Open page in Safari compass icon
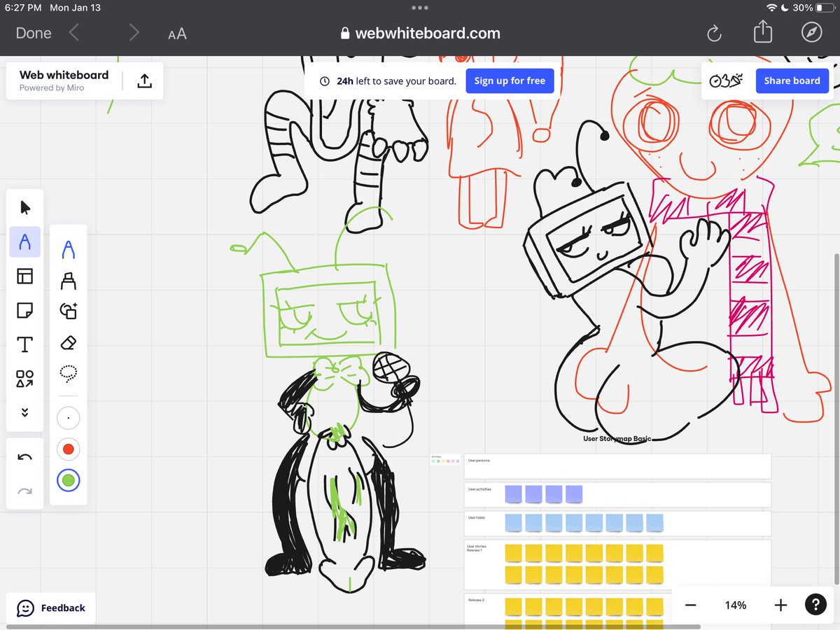The height and width of the screenshot is (630, 840). click(811, 33)
